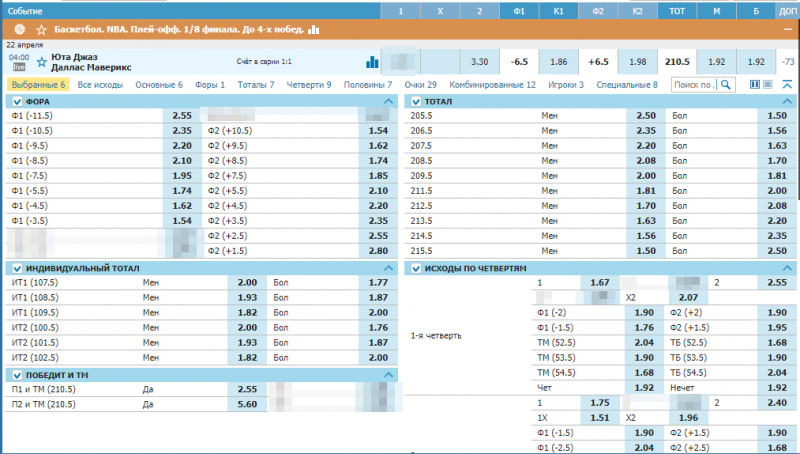Open the Игроки 3 tab
Screen dimensions: 800x454
click(567, 85)
